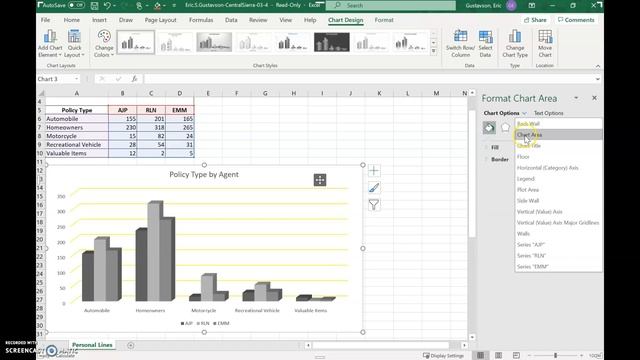The width and height of the screenshot is (640, 360).
Task: Choose Vertical Axis Major Gridlines entry
Action: click(559, 223)
